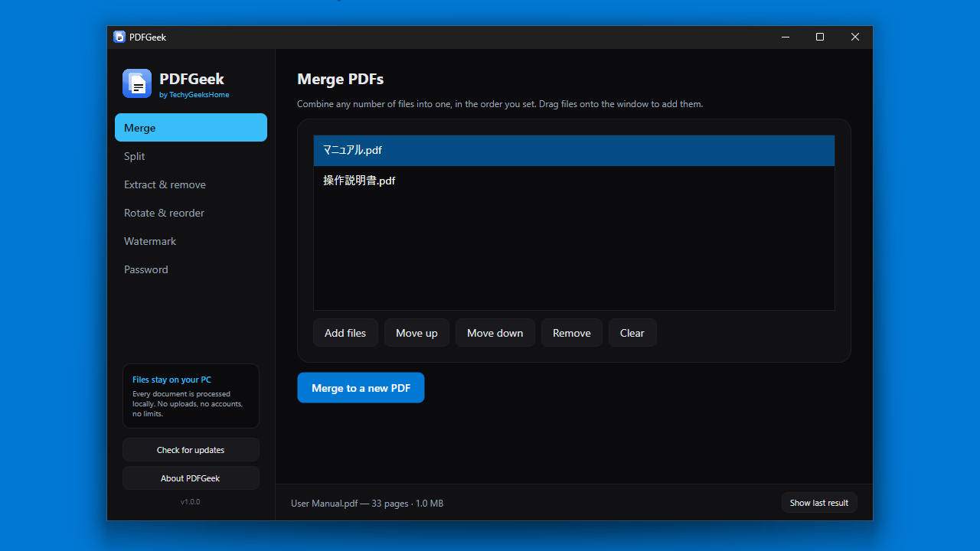Click Add files button
The width and height of the screenshot is (980, 551).
345,333
